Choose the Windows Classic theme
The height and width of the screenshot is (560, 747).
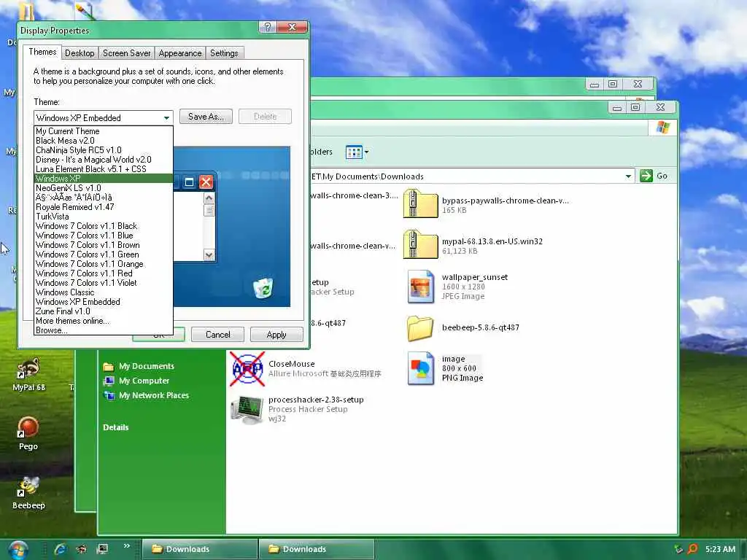click(104, 292)
